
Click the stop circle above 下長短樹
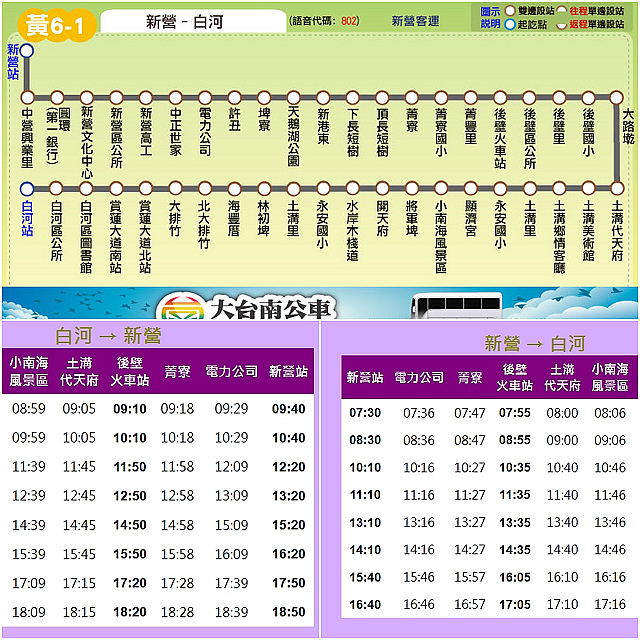click(353, 98)
